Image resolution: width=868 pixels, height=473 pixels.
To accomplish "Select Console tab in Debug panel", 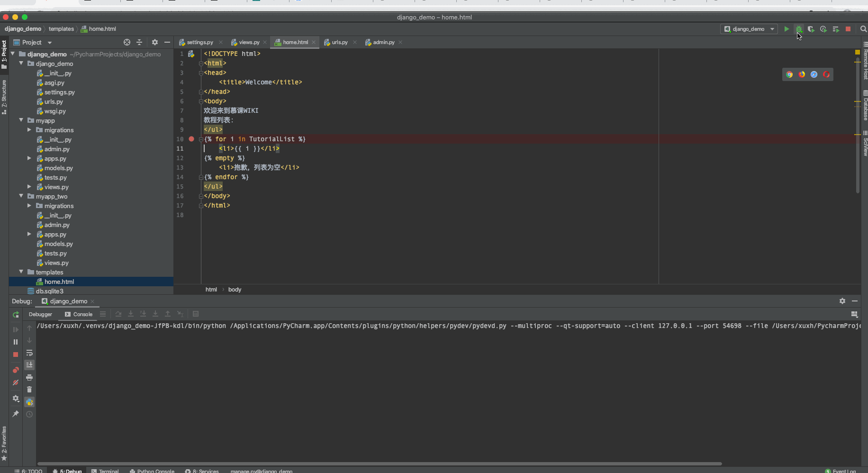I will pyautogui.click(x=79, y=314).
